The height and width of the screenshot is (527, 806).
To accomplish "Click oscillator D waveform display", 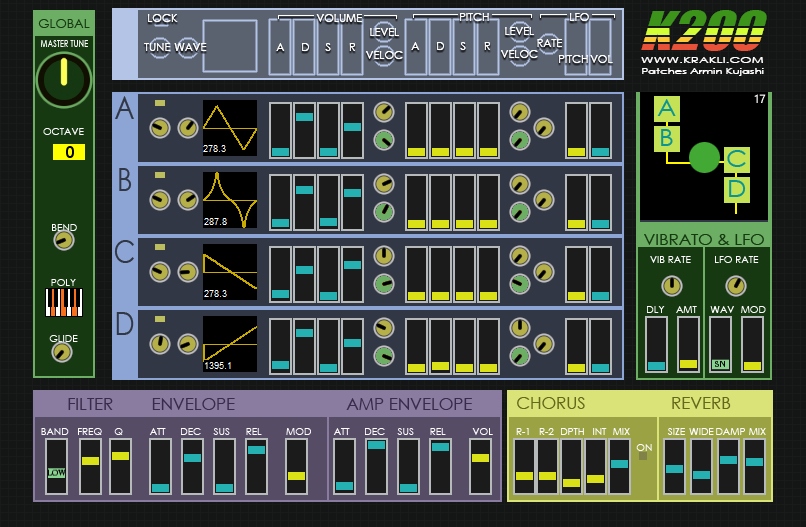I will coord(230,344).
